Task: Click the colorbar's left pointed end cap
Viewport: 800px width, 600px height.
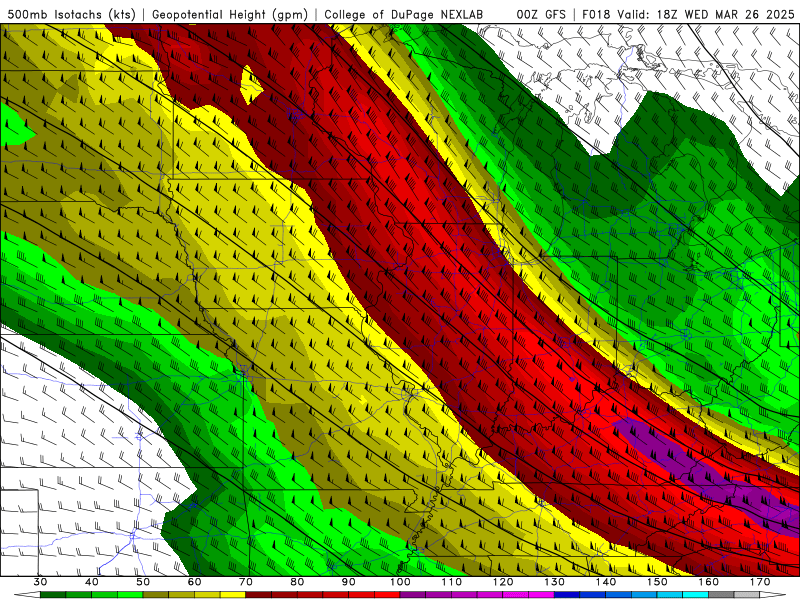Action: 28,595
